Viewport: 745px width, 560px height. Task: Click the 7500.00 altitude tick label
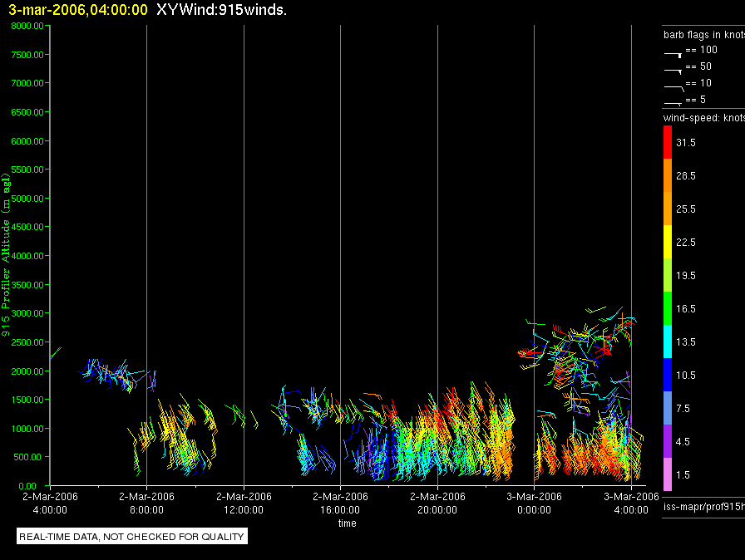(27, 55)
